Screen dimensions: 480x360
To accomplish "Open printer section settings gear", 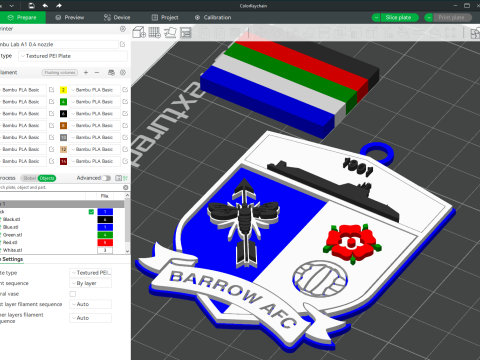I will point(123,29).
